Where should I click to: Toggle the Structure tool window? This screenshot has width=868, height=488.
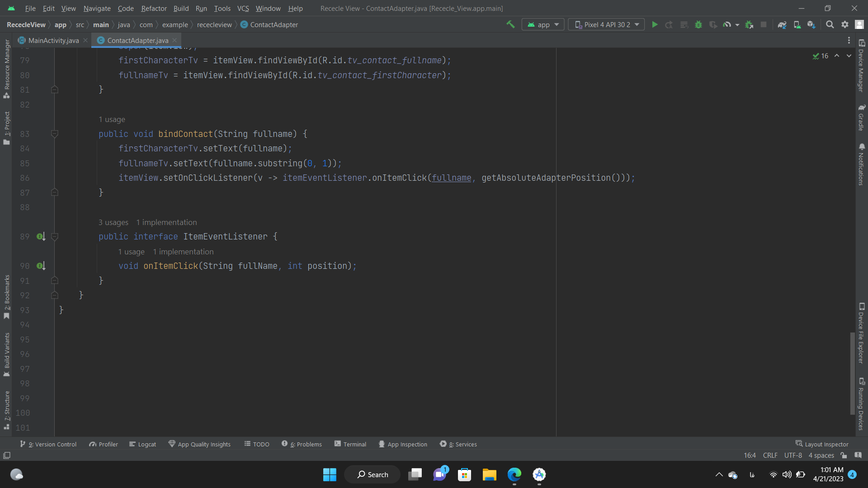click(6, 410)
